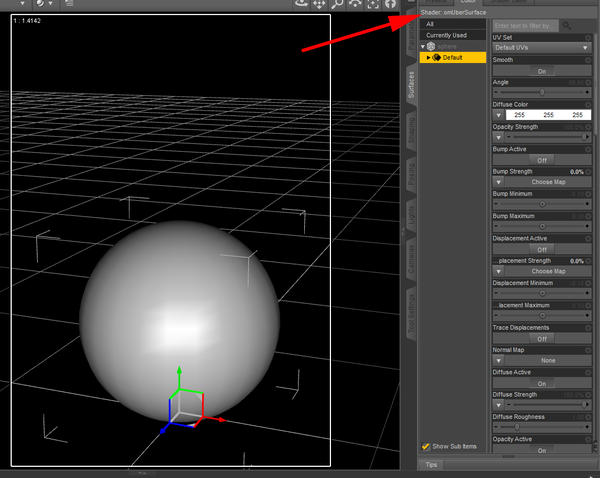Select the Currently Used filter category
This screenshot has width=600, height=478.
click(x=453, y=35)
